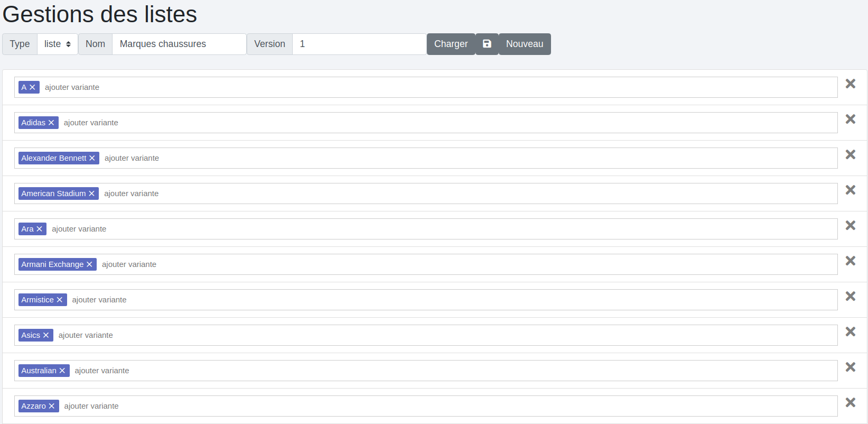
Task: Remove the American Stadium tag
Action: pyautogui.click(x=91, y=193)
